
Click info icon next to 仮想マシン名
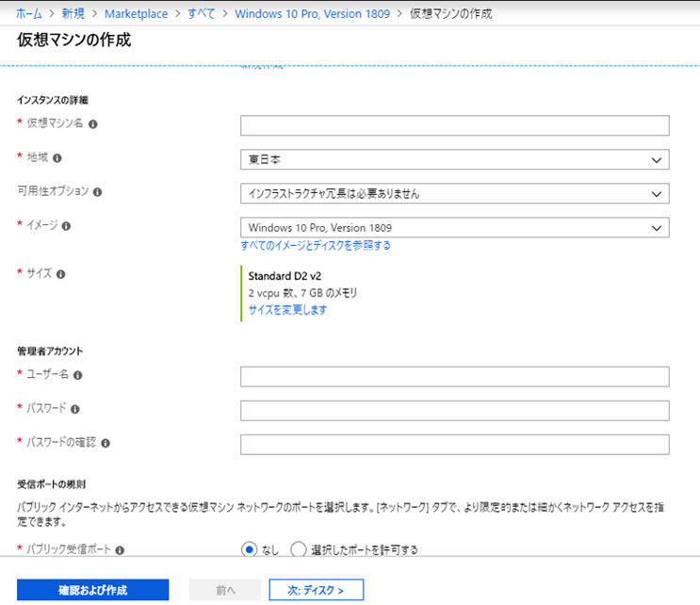tap(93, 124)
